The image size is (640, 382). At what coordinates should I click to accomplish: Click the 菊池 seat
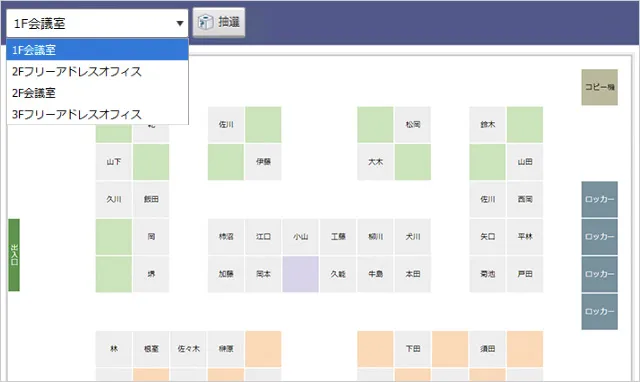coord(487,274)
